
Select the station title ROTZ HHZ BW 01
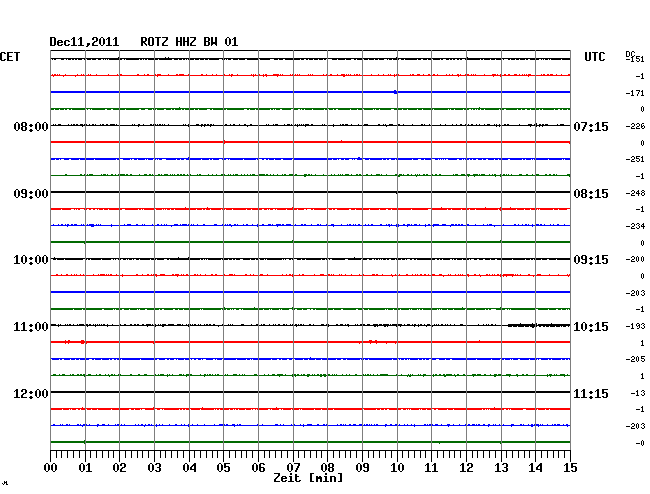pos(189,42)
